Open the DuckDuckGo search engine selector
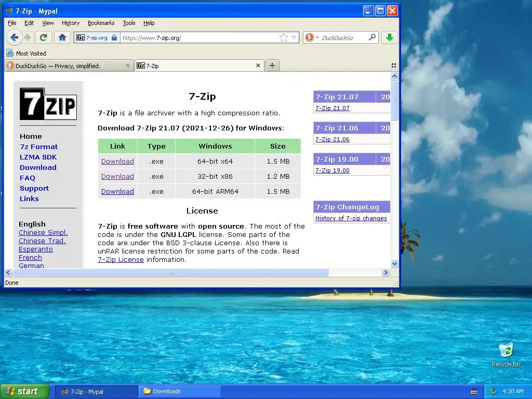Image resolution: width=532 pixels, height=399 pixels. [312, 37]
